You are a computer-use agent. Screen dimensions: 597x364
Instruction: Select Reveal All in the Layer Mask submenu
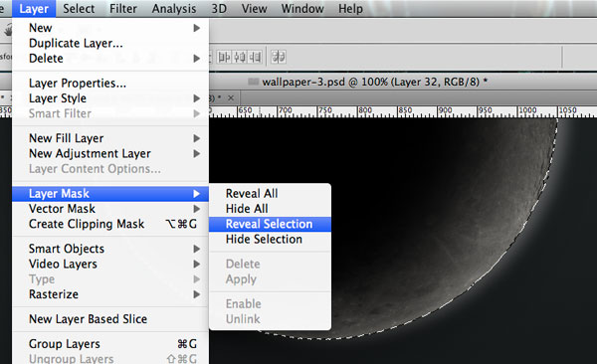point(270,193)
